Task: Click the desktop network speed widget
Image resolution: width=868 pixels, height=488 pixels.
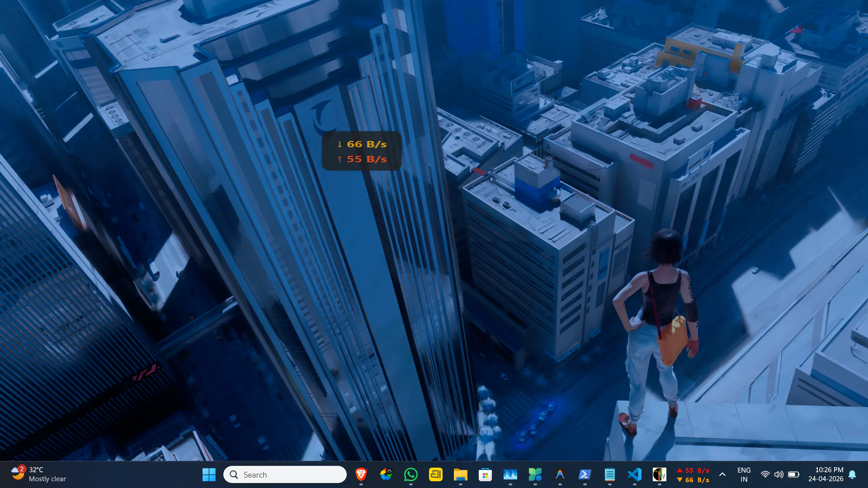Action: point(362,151)
